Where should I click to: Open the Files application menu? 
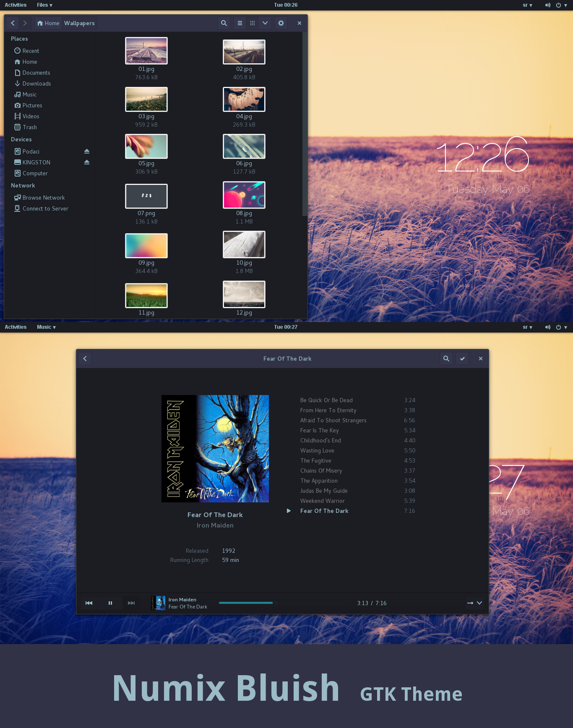[44, 5]
